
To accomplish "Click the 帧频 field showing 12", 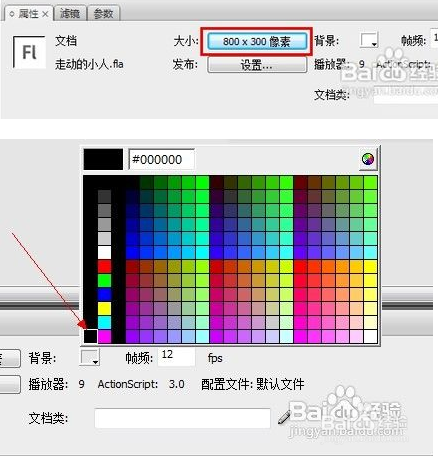I will click(176, 357).
